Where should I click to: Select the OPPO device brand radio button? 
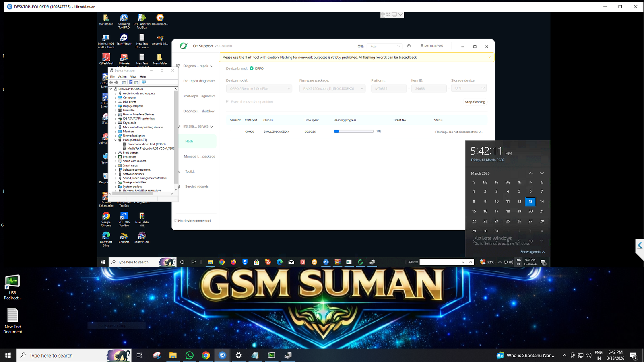[252, 68]
